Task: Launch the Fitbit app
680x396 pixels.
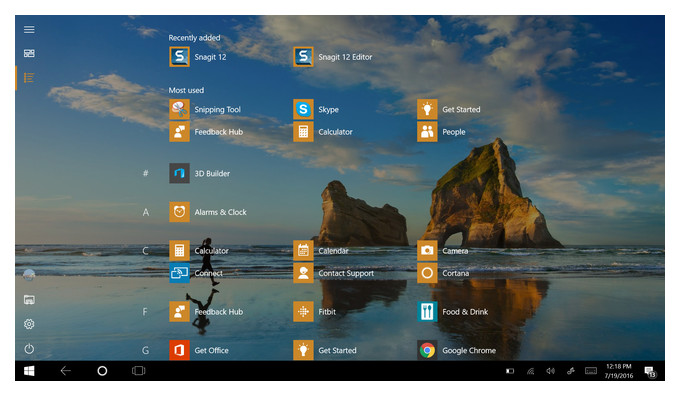Action: [315, 311]
